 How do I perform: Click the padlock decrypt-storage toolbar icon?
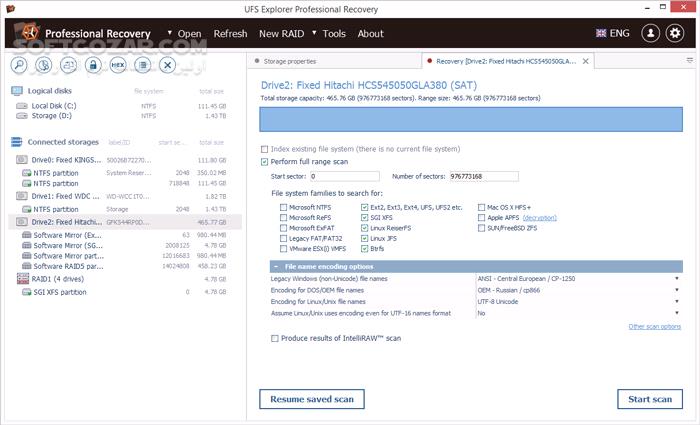coord(93,65)
